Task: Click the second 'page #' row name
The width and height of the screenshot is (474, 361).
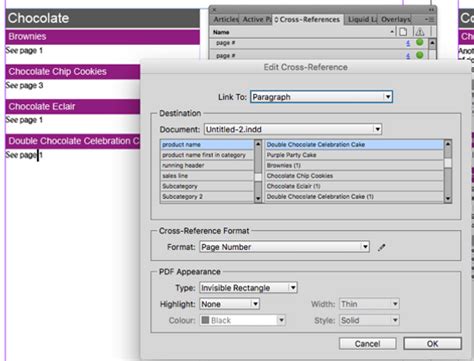Action: point(226,56)
